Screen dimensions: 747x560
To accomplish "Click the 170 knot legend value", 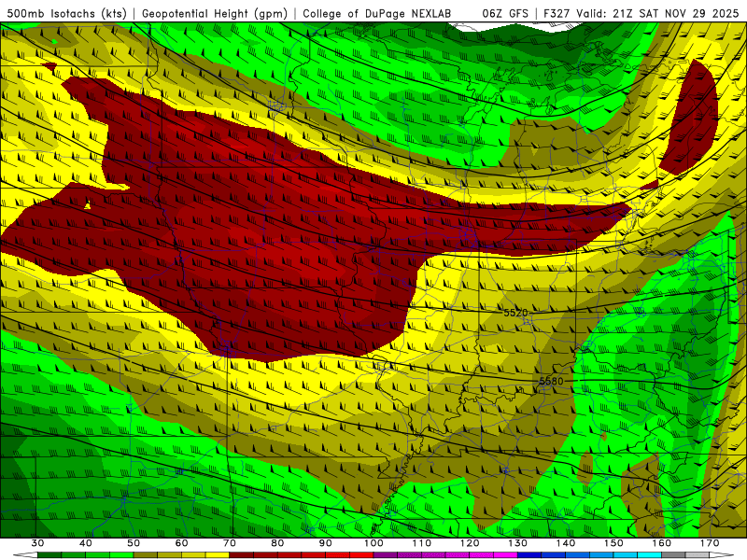I will click(710, 543).
